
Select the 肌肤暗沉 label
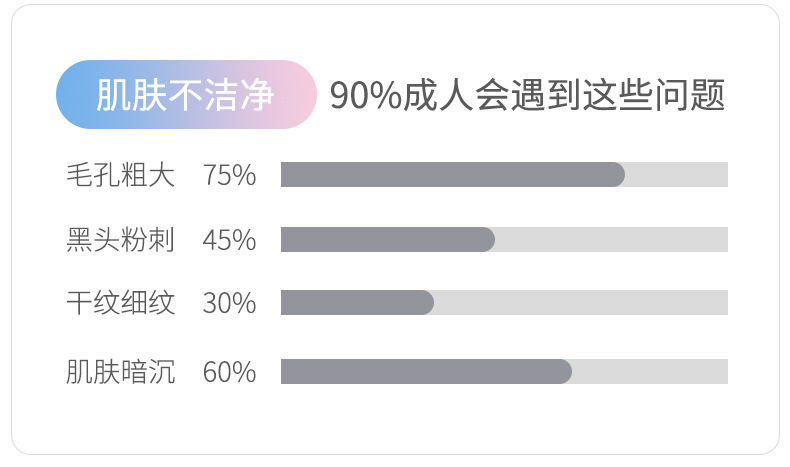tap(120, 372)
